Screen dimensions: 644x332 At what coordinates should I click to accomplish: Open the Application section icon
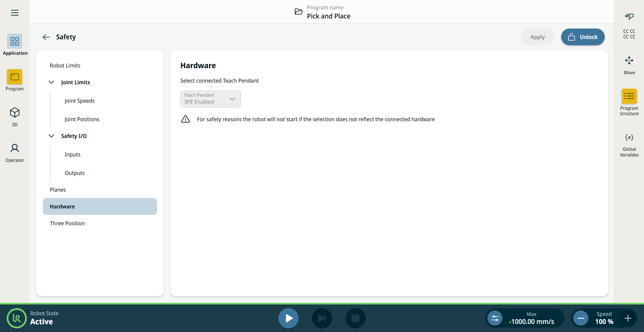(14, 41)
